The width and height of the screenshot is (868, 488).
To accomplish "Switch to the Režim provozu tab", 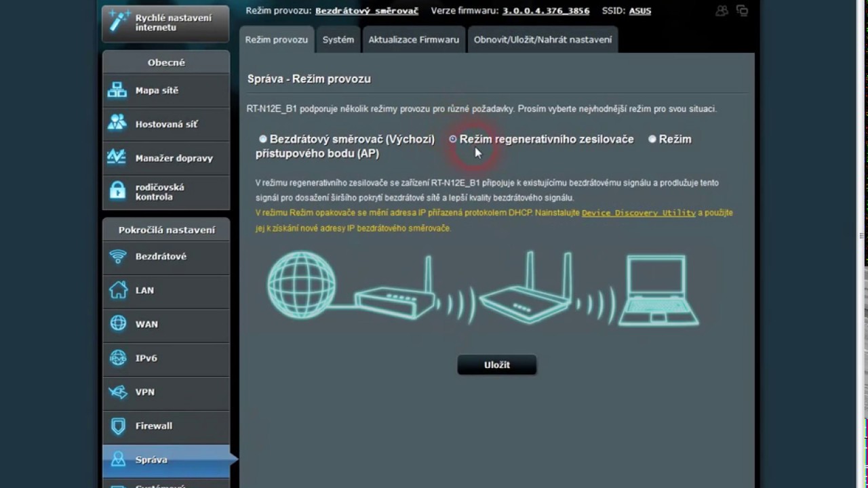I will click(x=277, y=39).
